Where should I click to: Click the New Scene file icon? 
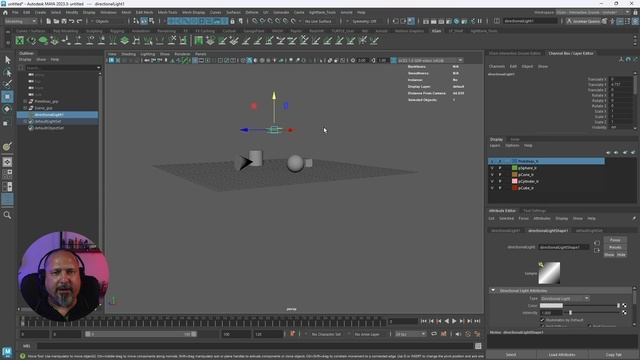pos(49,21)
